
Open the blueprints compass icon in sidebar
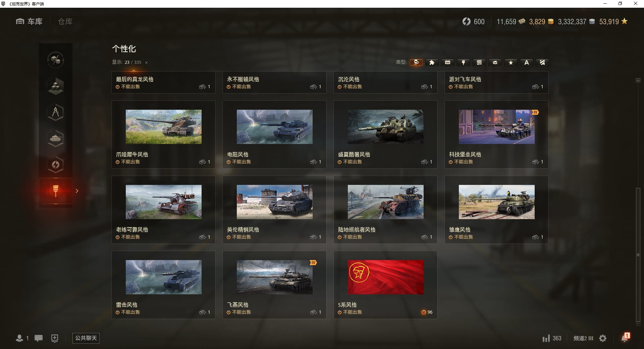click(56, 112)
